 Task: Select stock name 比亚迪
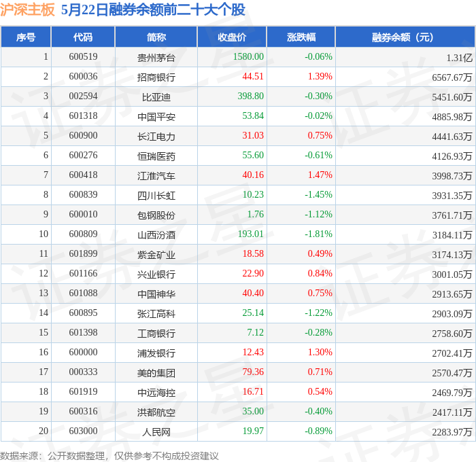(156, 97)
